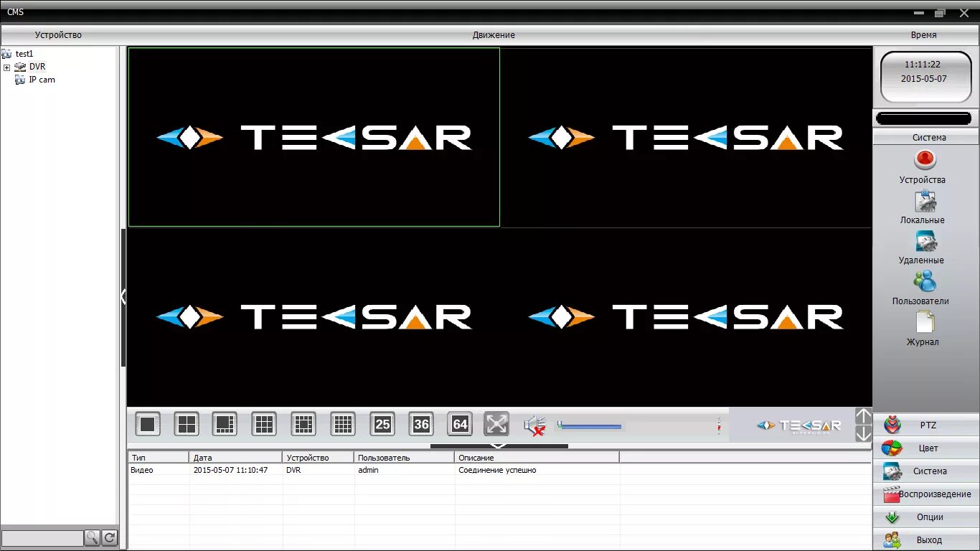Click the device search input field

[x=42, y=537]
